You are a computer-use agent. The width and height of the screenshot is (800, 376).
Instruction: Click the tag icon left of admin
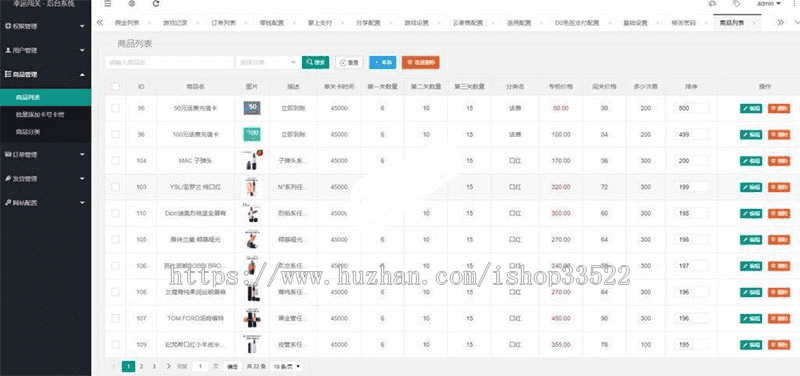(x=736, y=4)
